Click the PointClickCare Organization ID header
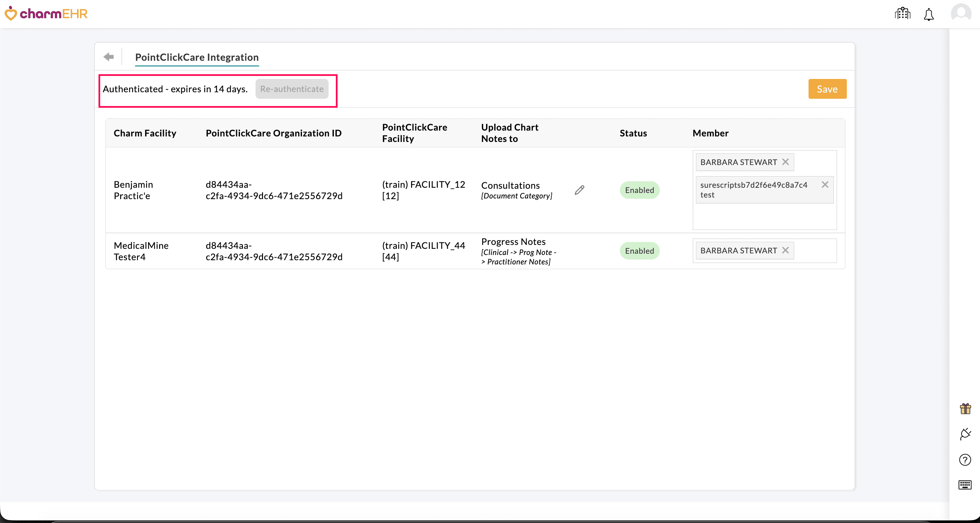The height and width of the screenshot is (523, 980). 273,133
